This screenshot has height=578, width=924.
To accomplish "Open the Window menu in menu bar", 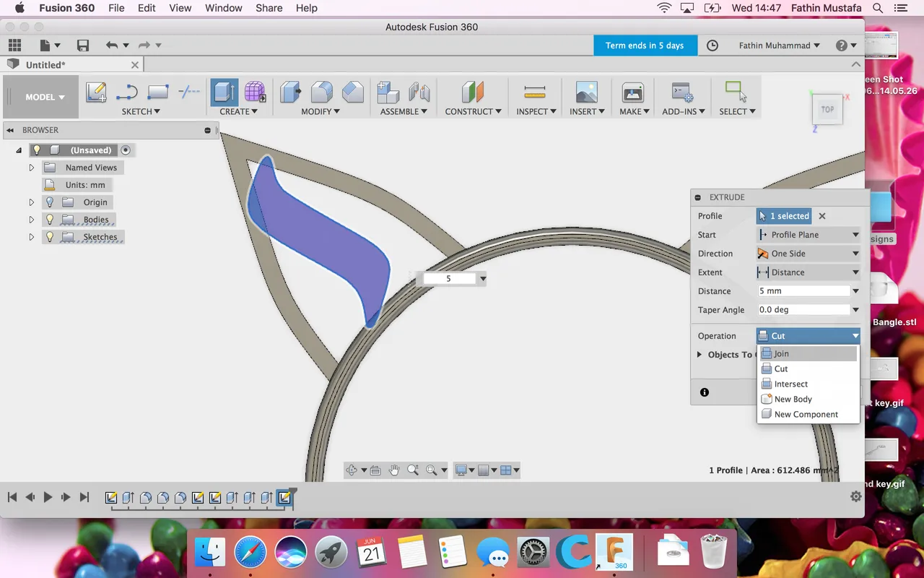I will [x=223, y=8].
